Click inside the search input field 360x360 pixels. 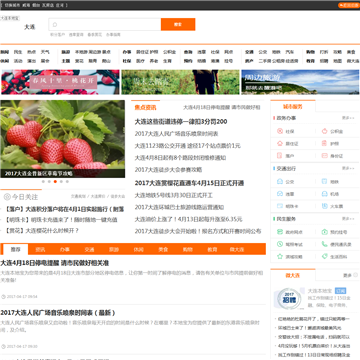pyautogui.click(x=105, y=24)
